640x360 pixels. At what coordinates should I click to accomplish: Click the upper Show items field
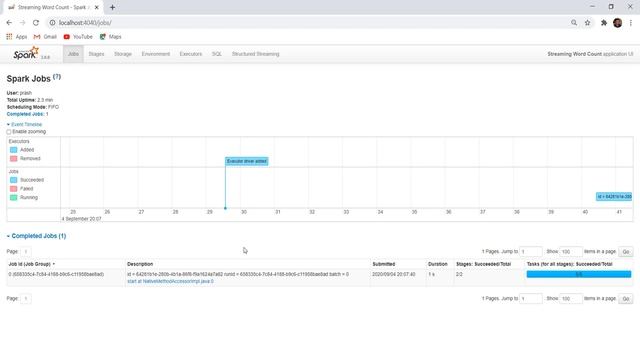click(x=570, y=252)
